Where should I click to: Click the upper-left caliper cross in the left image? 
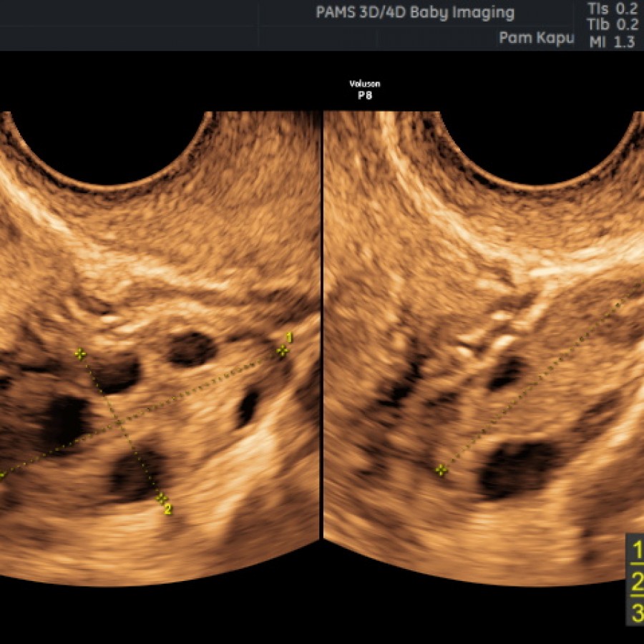79,354
